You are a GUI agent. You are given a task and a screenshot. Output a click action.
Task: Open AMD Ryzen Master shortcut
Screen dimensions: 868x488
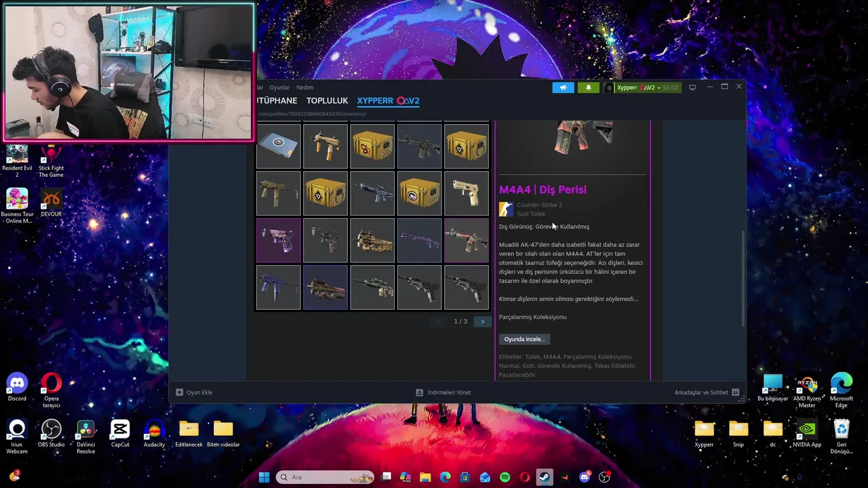point(807,391)
